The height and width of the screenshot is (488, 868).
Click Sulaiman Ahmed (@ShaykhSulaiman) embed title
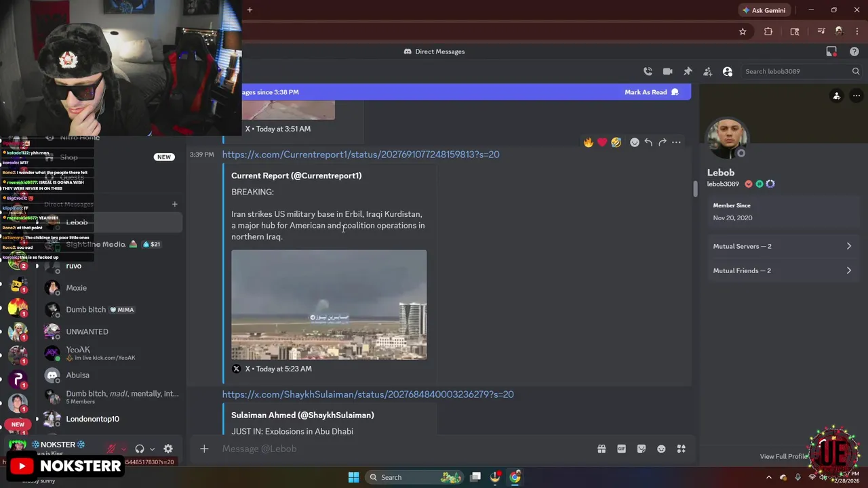pos(302,415)
